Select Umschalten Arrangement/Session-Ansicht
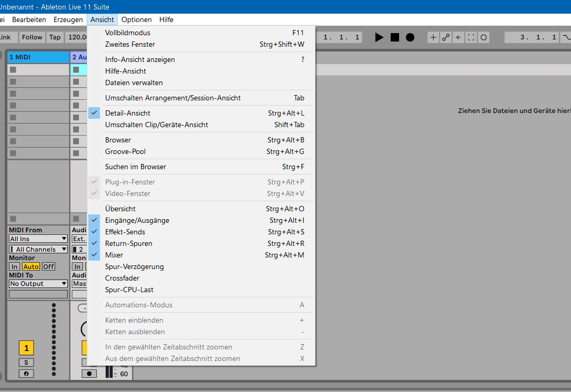The image size is (571, 392). (201, 98)
